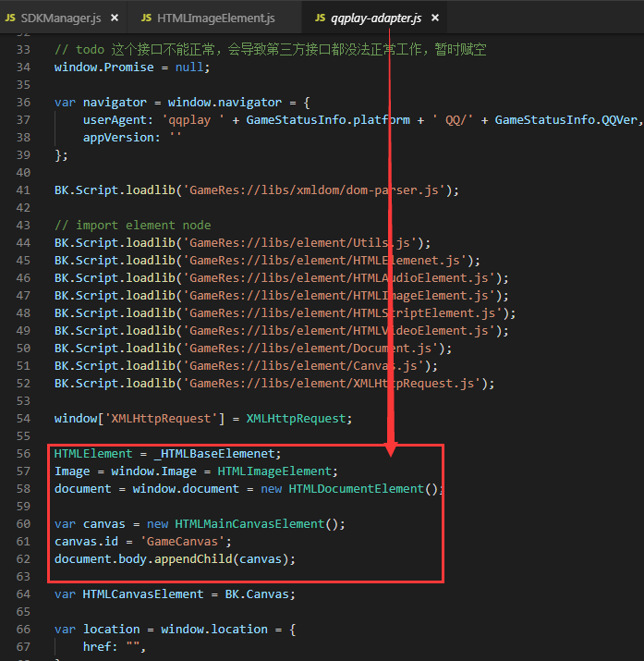This screenshot has width=644, height=661.
Task: Click line number 36 in the gutter
Action: (x=23, y=103)
